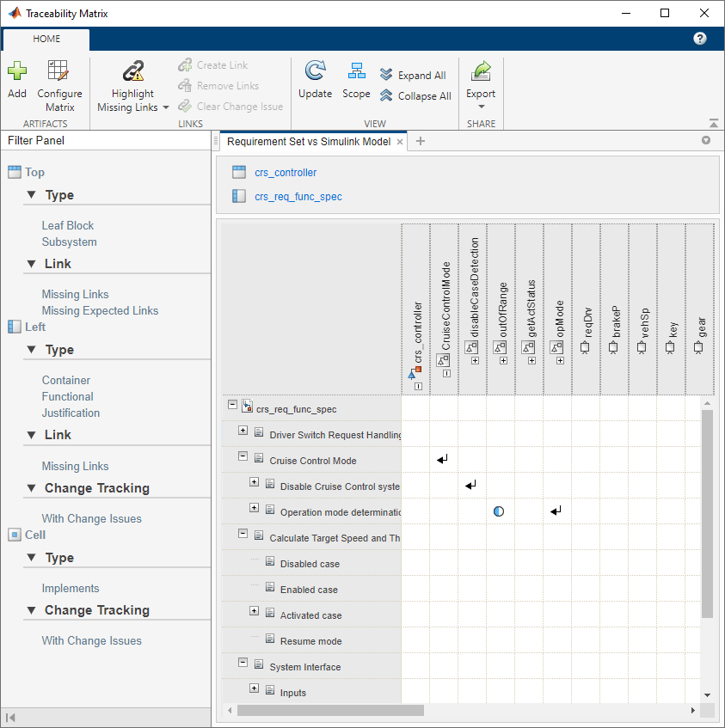
Task: Collapse the Cell Type filter section
Action: tap(31, 558)
